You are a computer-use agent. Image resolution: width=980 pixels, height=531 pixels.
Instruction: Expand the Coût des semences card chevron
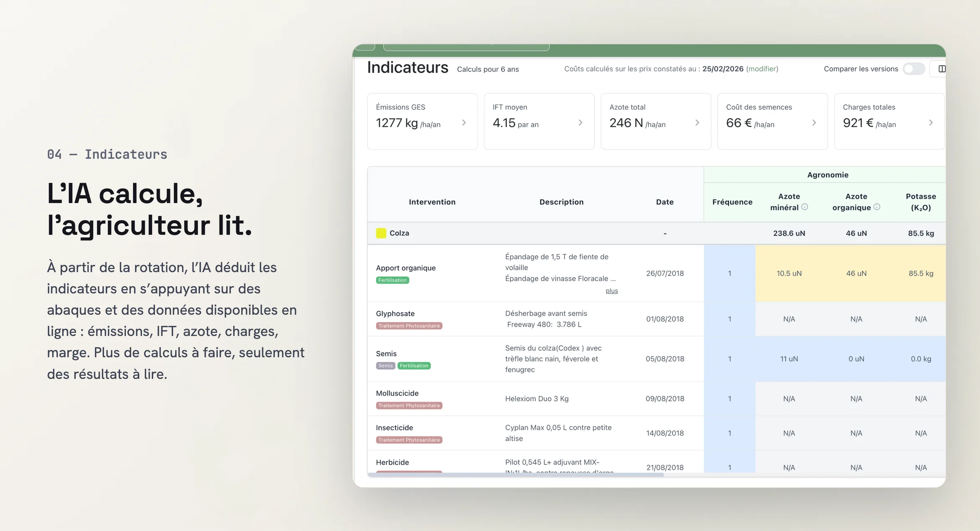click(x=814, y=123)
